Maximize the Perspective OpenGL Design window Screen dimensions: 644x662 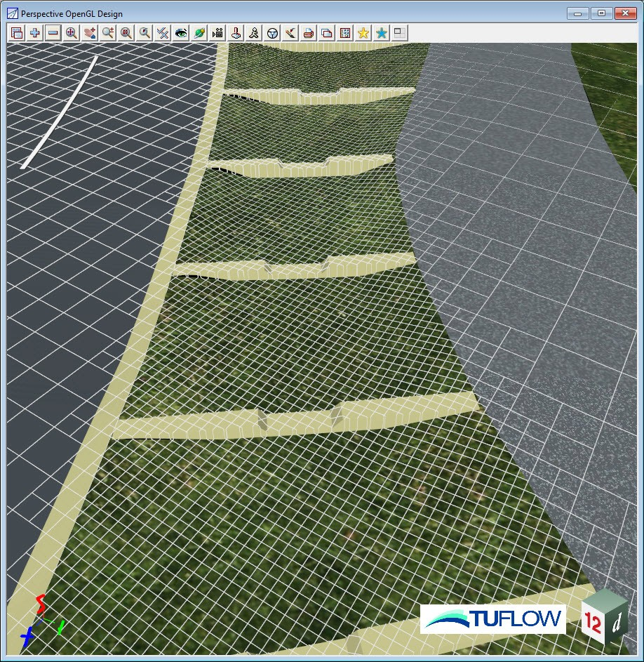point(601,13)
